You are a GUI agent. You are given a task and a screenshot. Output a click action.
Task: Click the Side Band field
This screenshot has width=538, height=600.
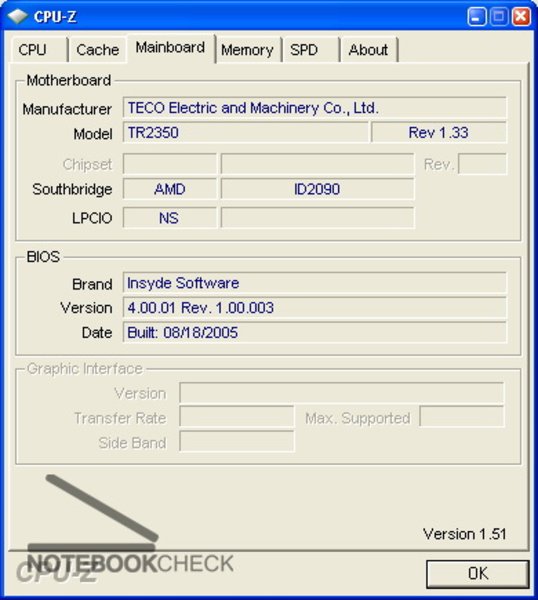[236, 442]
